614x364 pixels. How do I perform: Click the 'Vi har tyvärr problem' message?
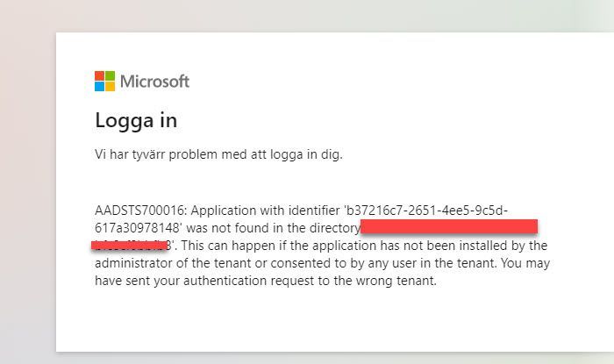[x=218, y=155]
